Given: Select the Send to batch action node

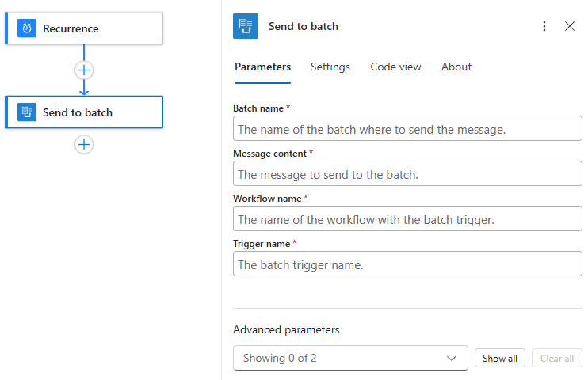Looking at the screenshot, I should tap(84, 112).
